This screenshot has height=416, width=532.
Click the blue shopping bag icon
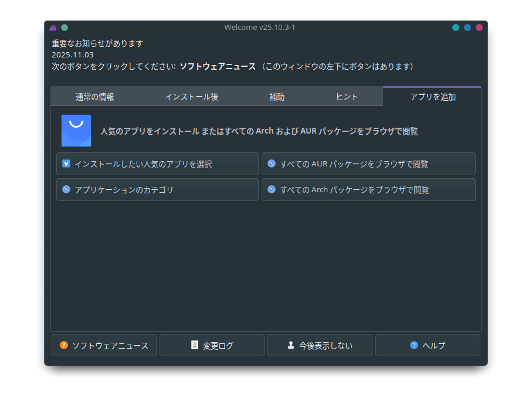click(76, 131)
